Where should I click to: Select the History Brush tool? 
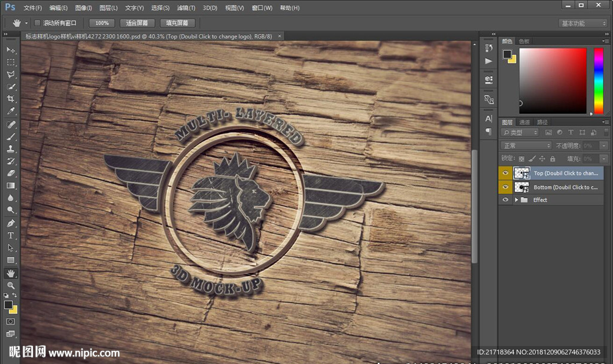tap(11, 161)
